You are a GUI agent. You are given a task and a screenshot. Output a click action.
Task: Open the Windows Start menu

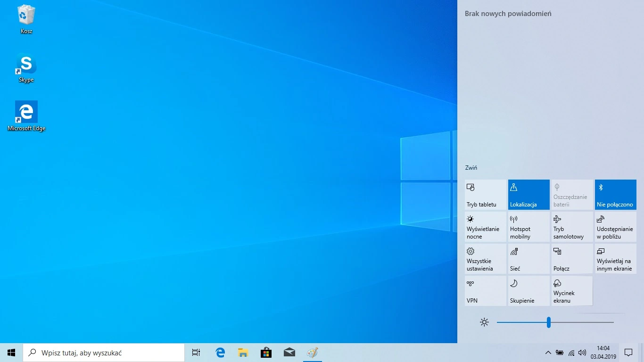pyautogui.click(x=11, y=353)
